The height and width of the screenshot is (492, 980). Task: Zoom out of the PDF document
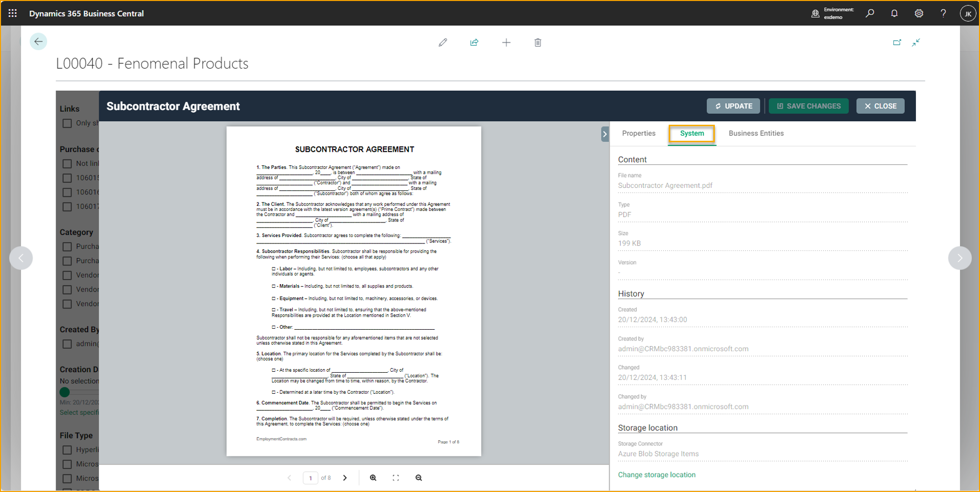pyautogui.click(x=419, y=478)
